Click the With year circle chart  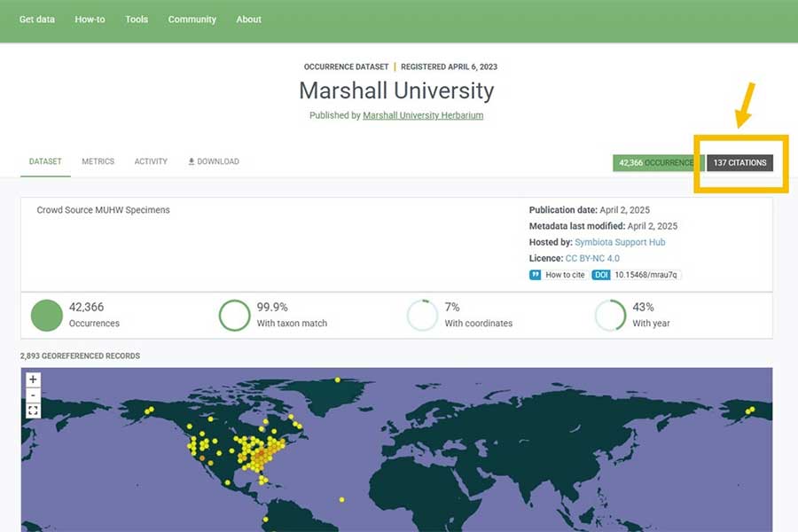(610, 316)
